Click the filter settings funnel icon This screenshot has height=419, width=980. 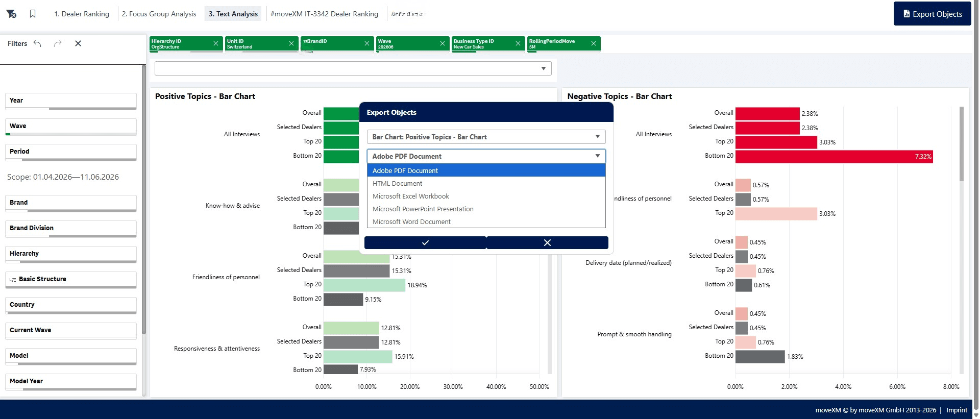[11, 14]
